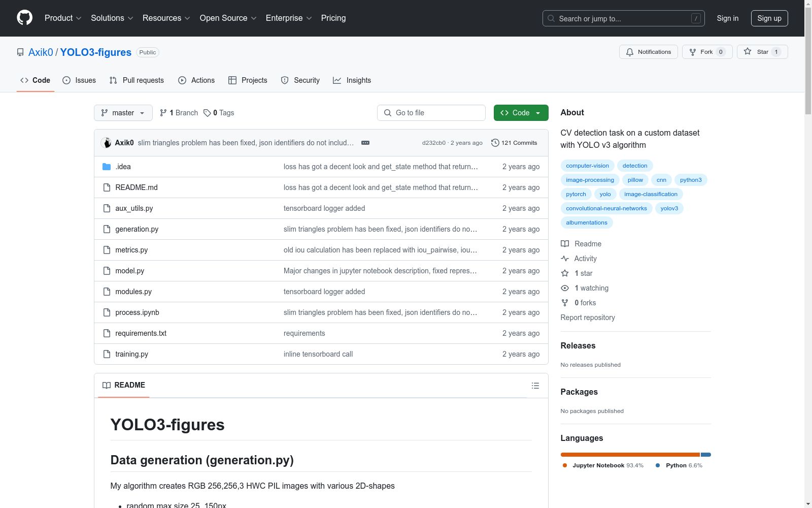
Task: Click the generation.py file icon
Action: [107, 229]
